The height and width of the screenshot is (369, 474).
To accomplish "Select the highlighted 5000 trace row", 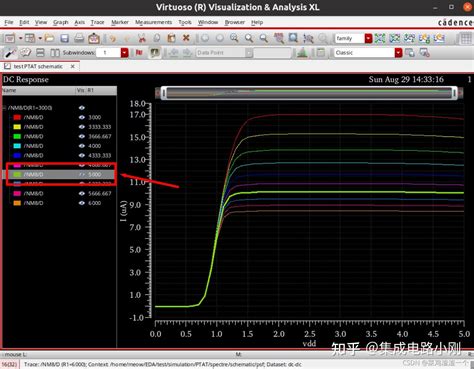I will (59, 174).
